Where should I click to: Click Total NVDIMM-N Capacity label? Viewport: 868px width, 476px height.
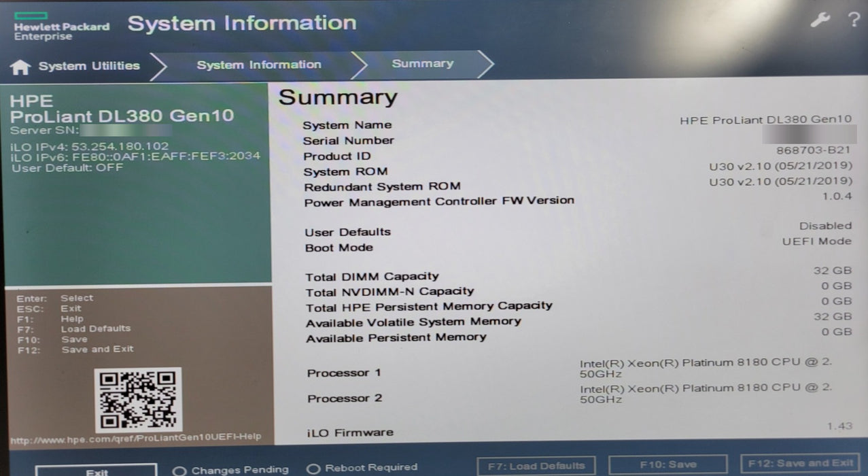[389, 292]
